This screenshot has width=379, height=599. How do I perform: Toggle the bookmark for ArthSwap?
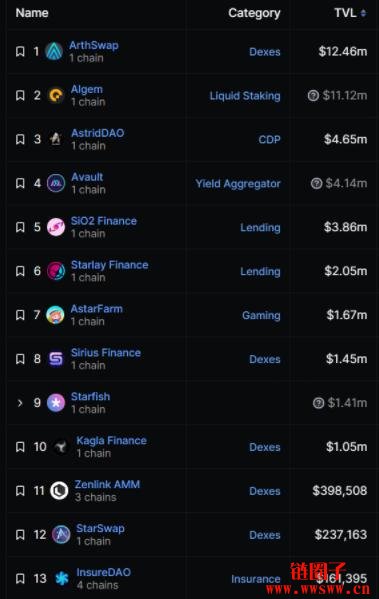click(20, 51)
